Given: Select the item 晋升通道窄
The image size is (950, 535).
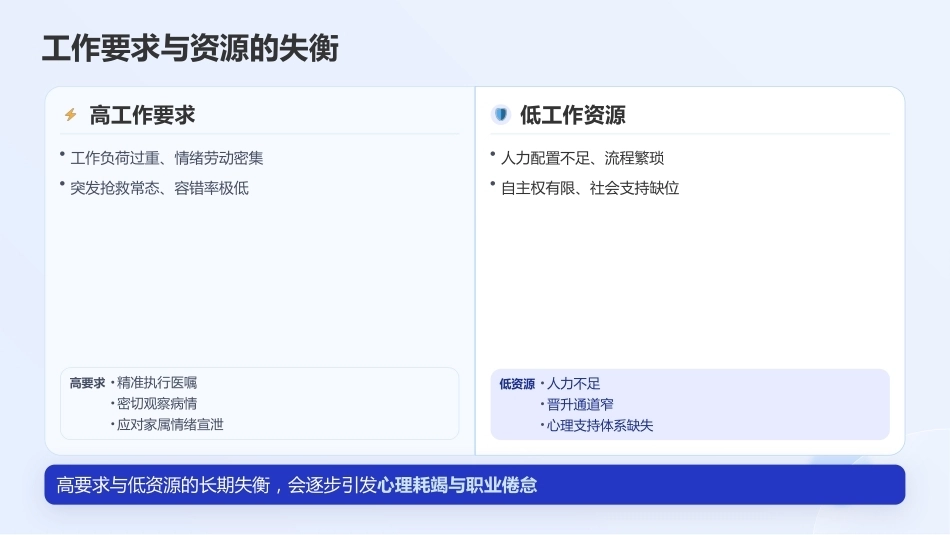Looking at the screenshot, I should [x=580, y=405].
